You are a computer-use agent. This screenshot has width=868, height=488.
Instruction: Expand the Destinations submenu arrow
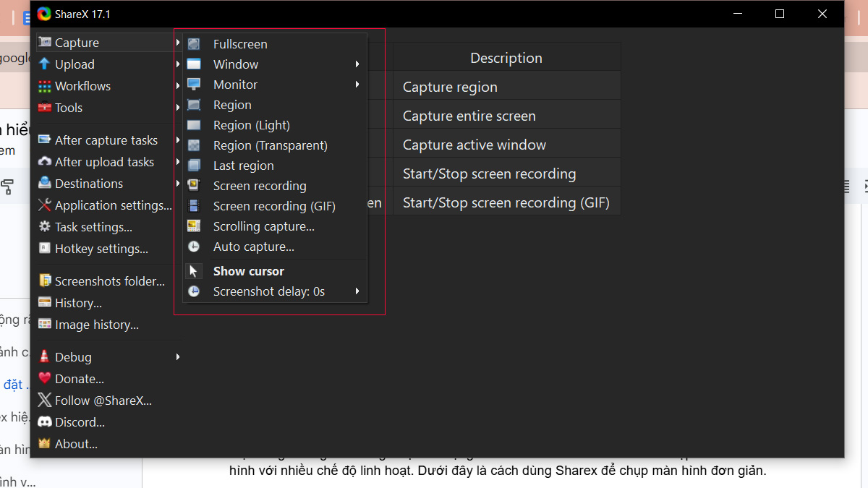point(178,184)
